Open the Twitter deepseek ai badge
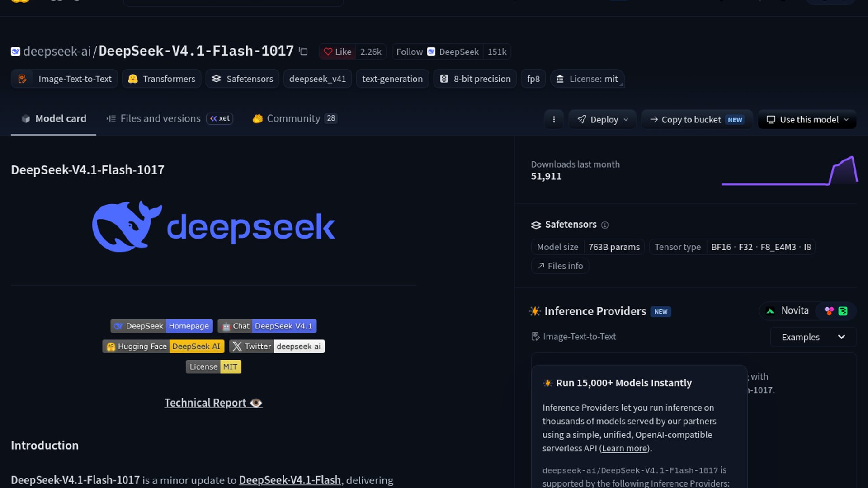 [277, 347]
